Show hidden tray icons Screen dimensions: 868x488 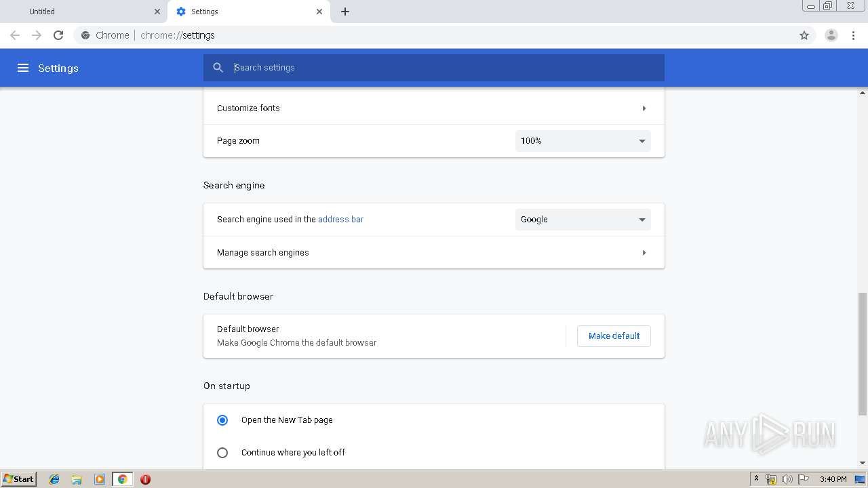point(756,479)
